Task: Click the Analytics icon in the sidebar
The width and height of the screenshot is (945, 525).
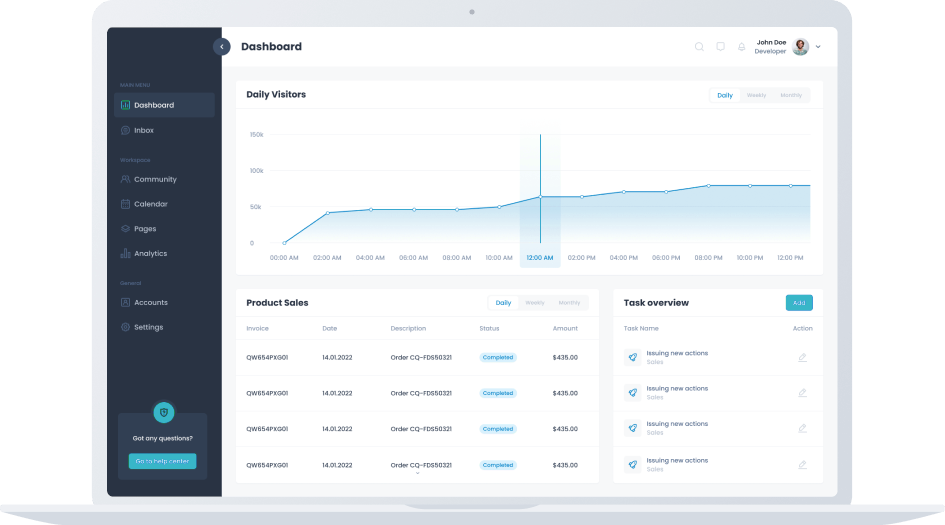Action: [x=125, y=254]
